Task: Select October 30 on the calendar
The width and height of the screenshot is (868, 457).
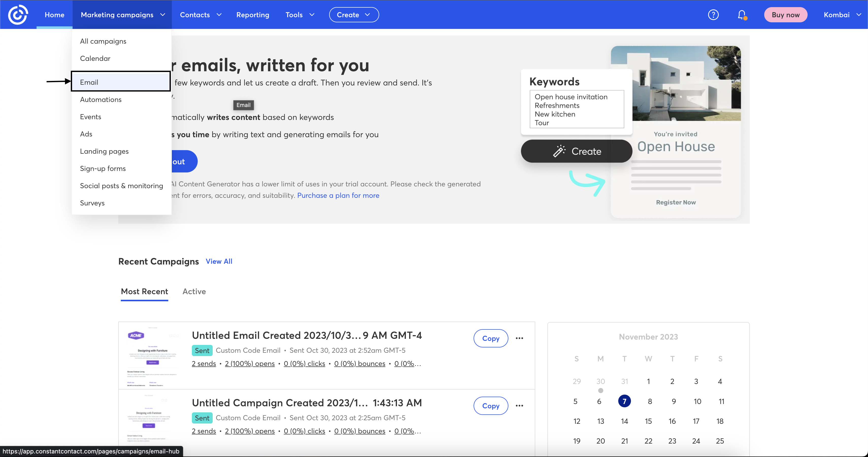Action: (600, 382)
